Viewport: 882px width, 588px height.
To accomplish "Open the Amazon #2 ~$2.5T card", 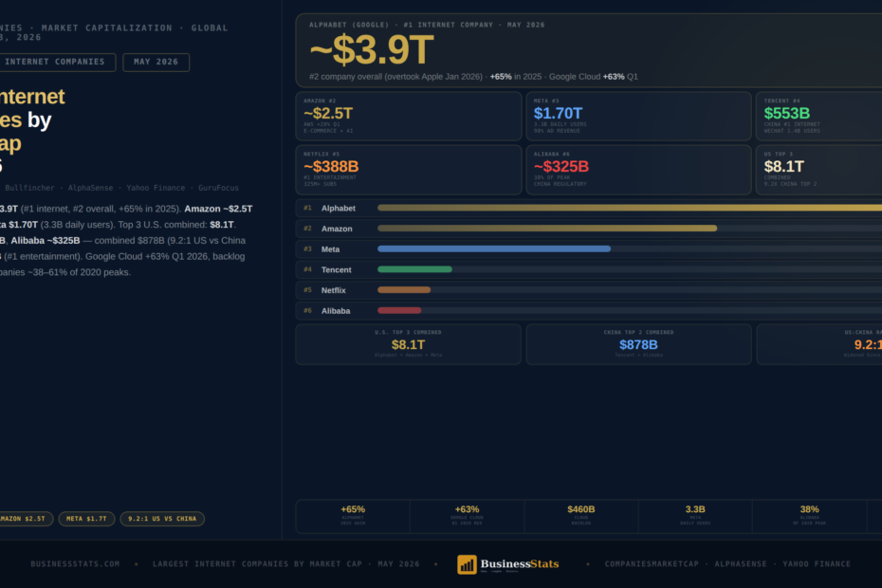I will click(409, 116).
